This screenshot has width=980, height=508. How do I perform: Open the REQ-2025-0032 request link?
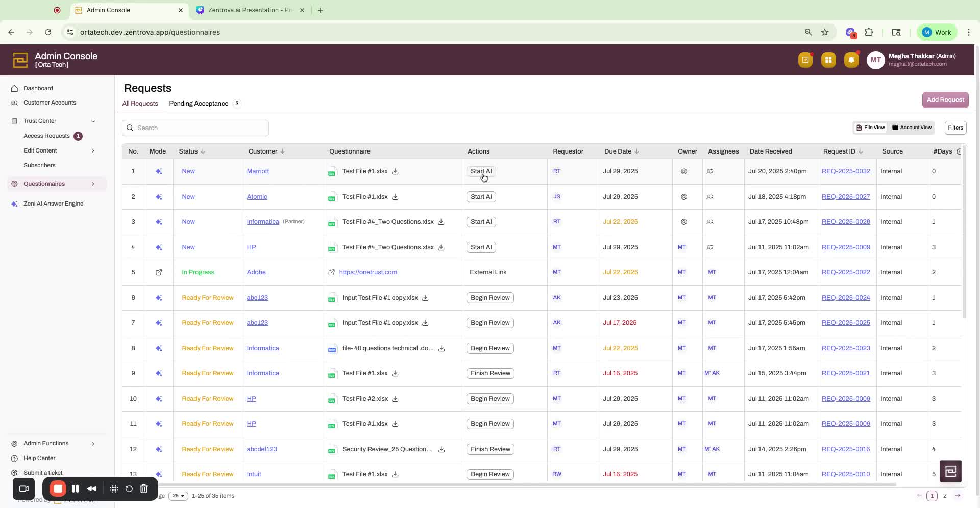pyautogui.click(x=846, y=171)
